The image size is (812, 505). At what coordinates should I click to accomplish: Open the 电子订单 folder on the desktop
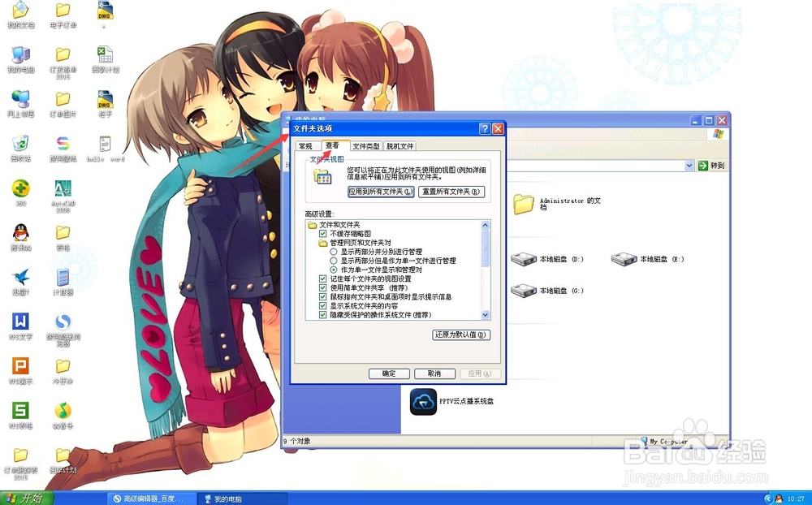pyautogui.click(x=63, y=15)
